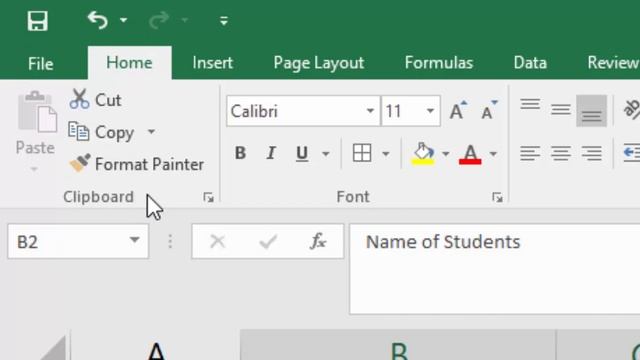Click the Enter checkmark formula icon

(268, 242)
